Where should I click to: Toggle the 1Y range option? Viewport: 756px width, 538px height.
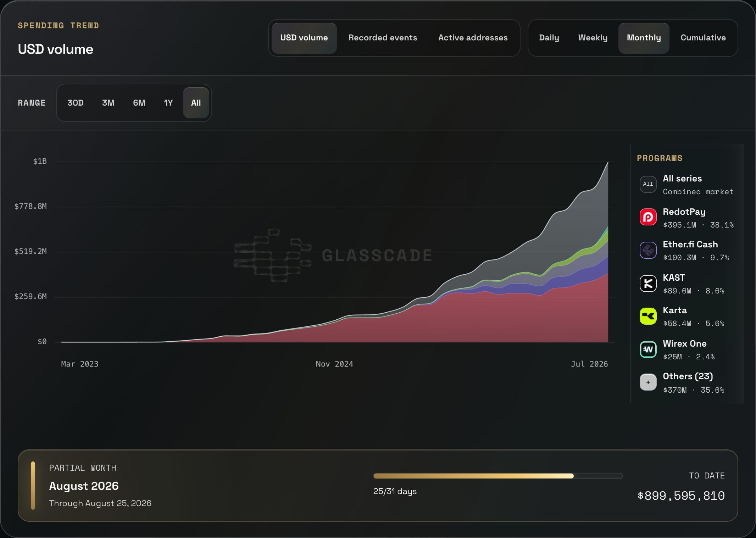coord(168,103)
